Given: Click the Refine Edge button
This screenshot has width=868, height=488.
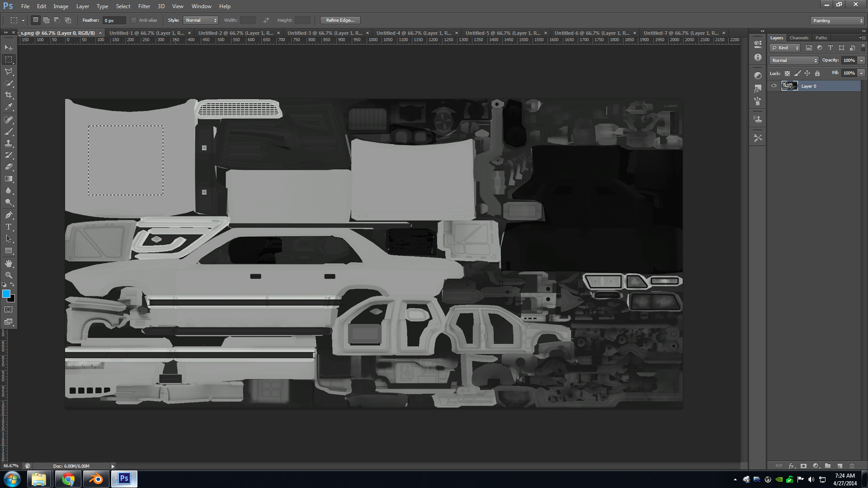Looking at the screenshot, I should pos(340,20).
